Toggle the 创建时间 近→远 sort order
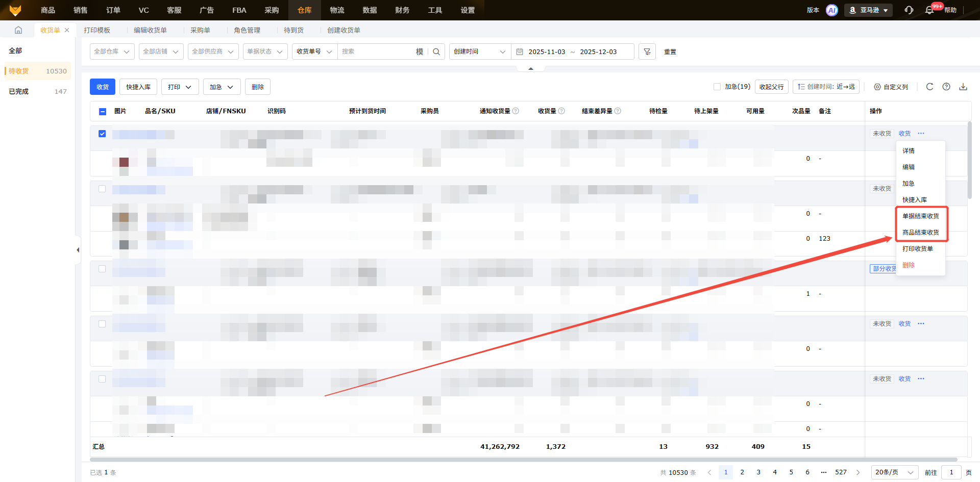980x482 pixels. click(826, 87)
